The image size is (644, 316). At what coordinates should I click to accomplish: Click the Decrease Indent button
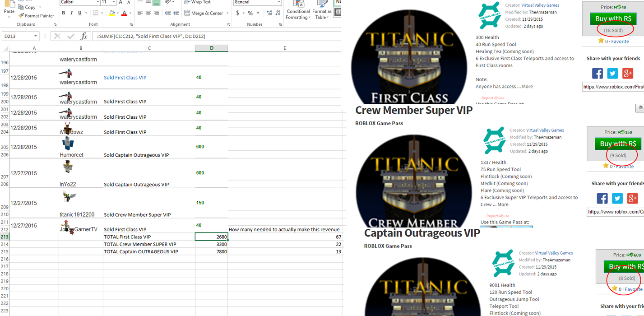point(167,13)
